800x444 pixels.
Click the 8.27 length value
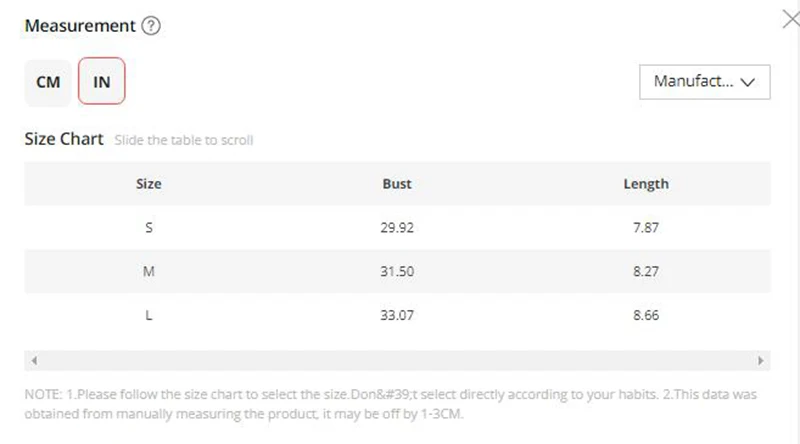[646, 272]
